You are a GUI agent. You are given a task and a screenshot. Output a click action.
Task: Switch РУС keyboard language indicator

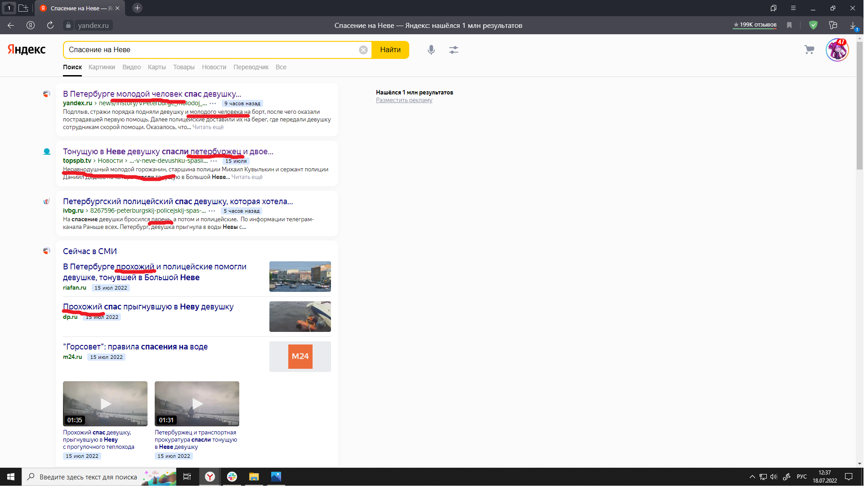click(801, 477)
